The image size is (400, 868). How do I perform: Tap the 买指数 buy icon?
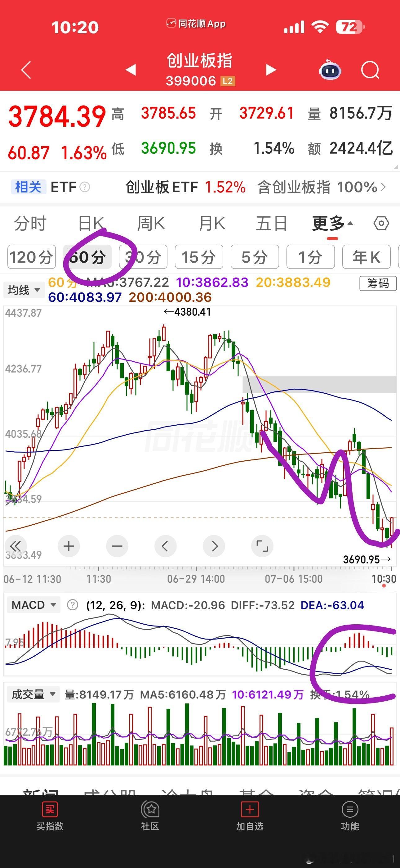pyautogui.click(x=50, y=809)
